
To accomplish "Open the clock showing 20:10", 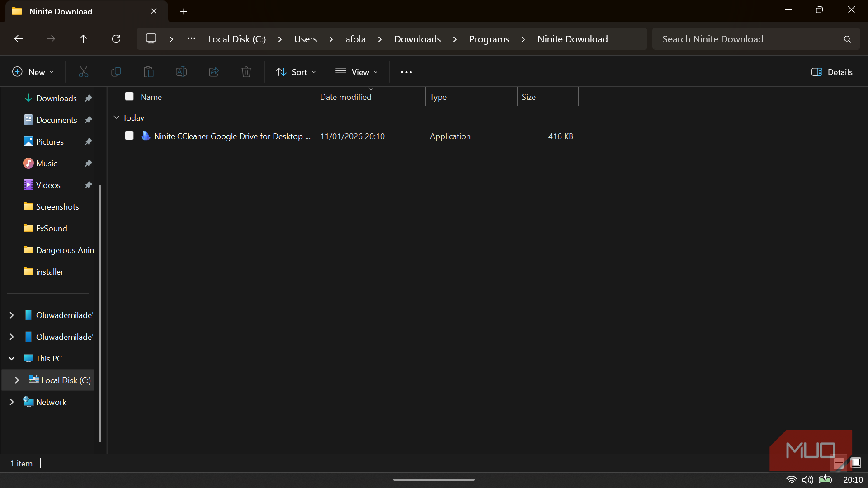I will pos(853,479).
